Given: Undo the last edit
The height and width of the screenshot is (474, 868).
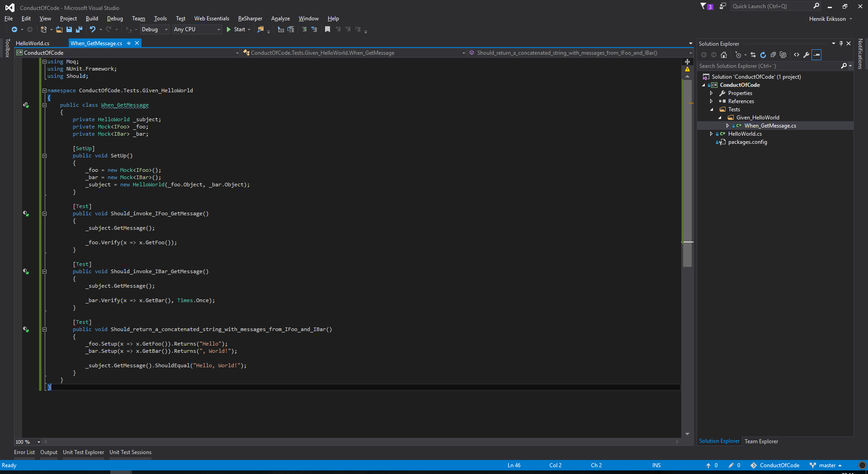Looking at the screenshot, I should click(92, 29).
